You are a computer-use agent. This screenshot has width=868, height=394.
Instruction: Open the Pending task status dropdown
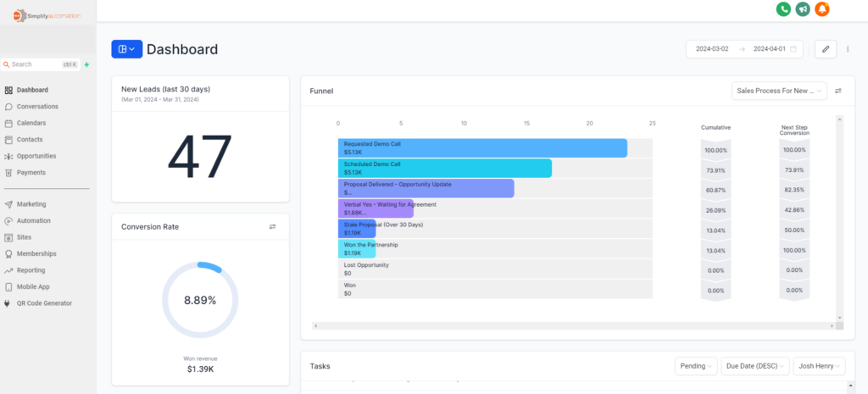(696, 366)
